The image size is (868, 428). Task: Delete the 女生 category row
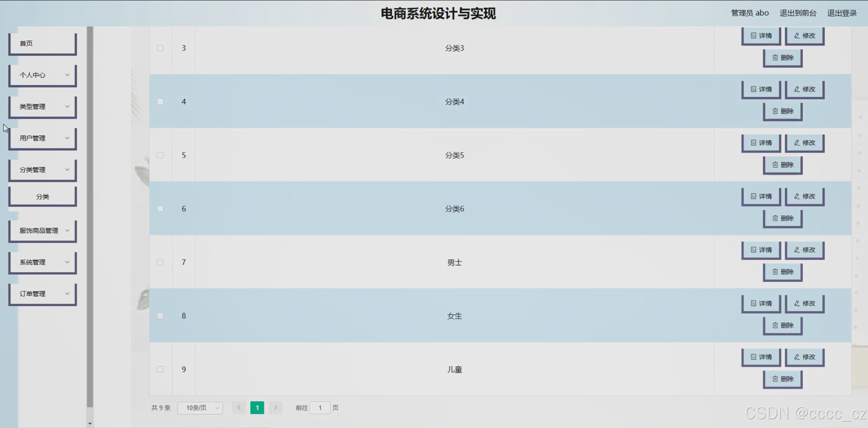click(x=782, y=326)
